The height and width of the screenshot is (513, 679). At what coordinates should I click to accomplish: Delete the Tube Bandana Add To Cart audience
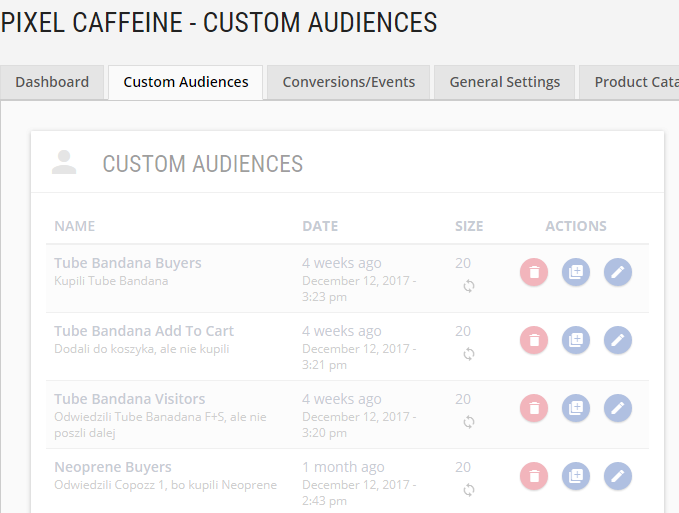coord(534,340)
